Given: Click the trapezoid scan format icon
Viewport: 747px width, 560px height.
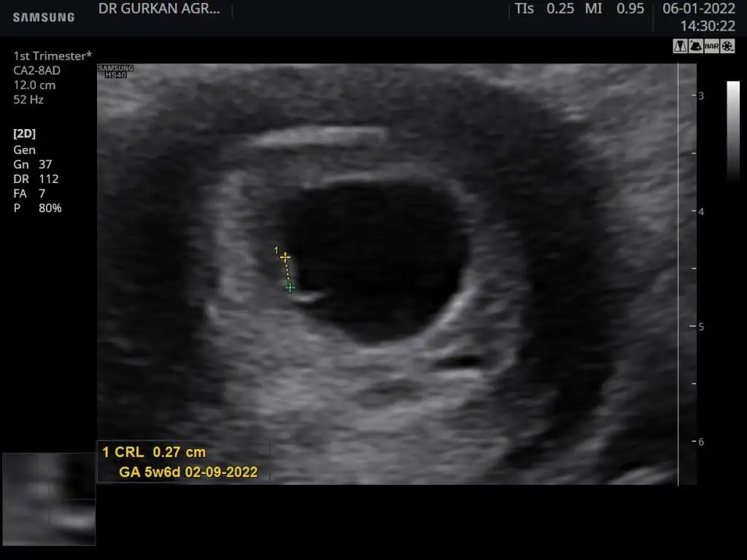Looking at the screenshot, I should pos(680,45).
